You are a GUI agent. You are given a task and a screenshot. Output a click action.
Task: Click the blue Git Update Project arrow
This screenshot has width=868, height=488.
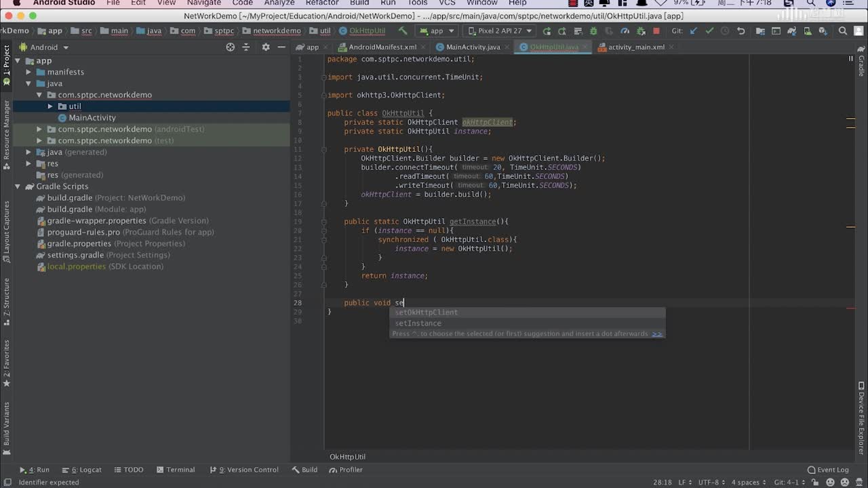tap(694, 30)
